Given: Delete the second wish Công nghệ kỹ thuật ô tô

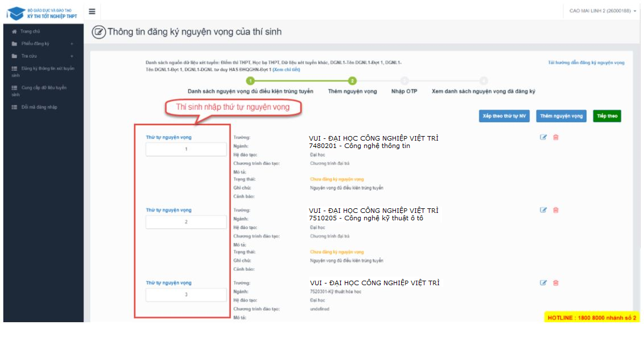Looking at the screenshot, I should [x=556, y=210].
